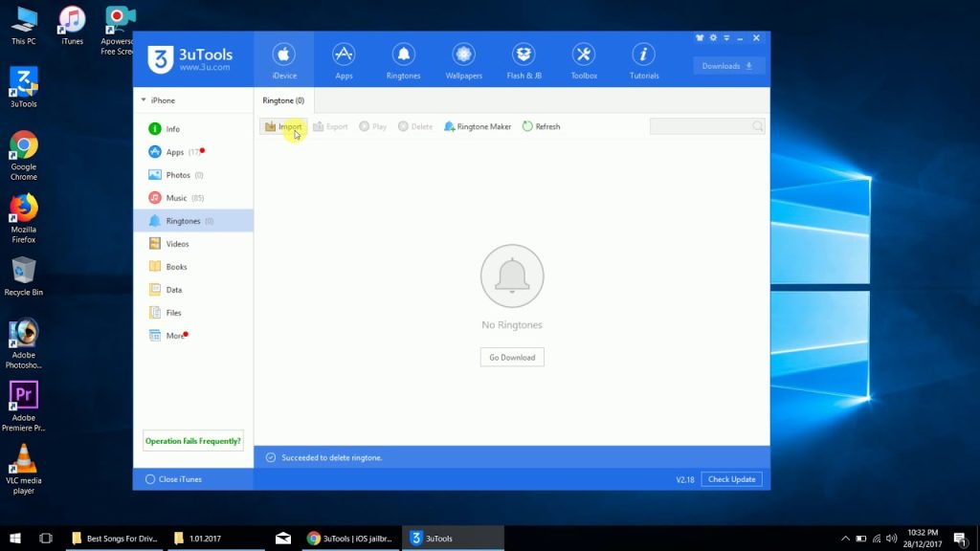Select the Ringtone (0) tab

point(283,100)
